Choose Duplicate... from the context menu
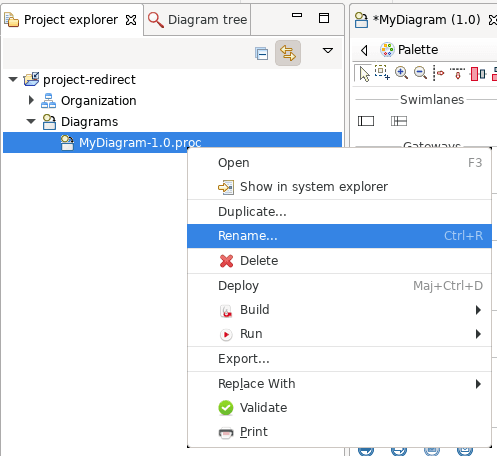 coord(339,212)
